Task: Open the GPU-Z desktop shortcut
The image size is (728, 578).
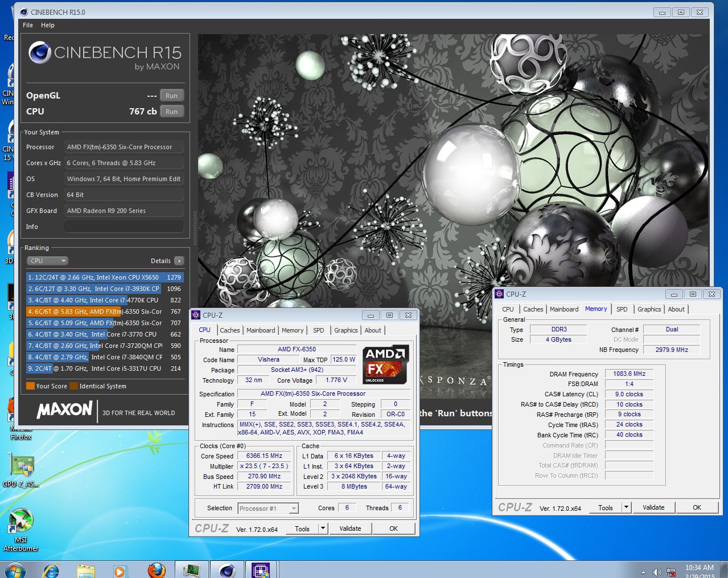Action: point(20,470)
